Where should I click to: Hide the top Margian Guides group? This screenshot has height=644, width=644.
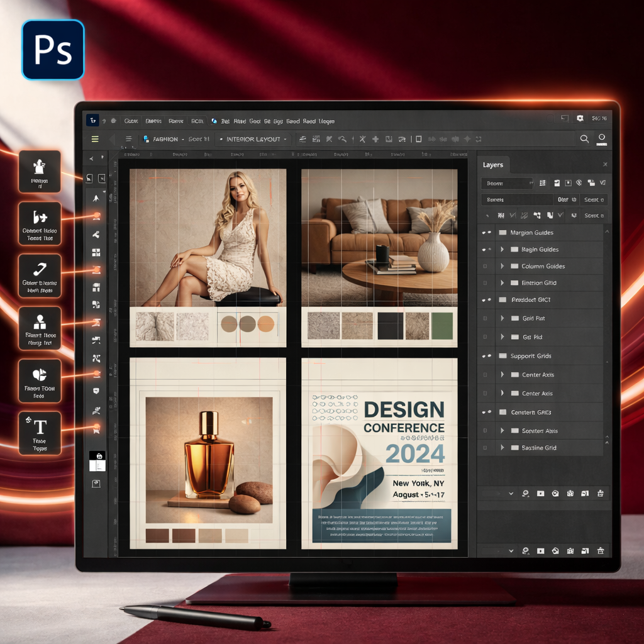(486, 233)
